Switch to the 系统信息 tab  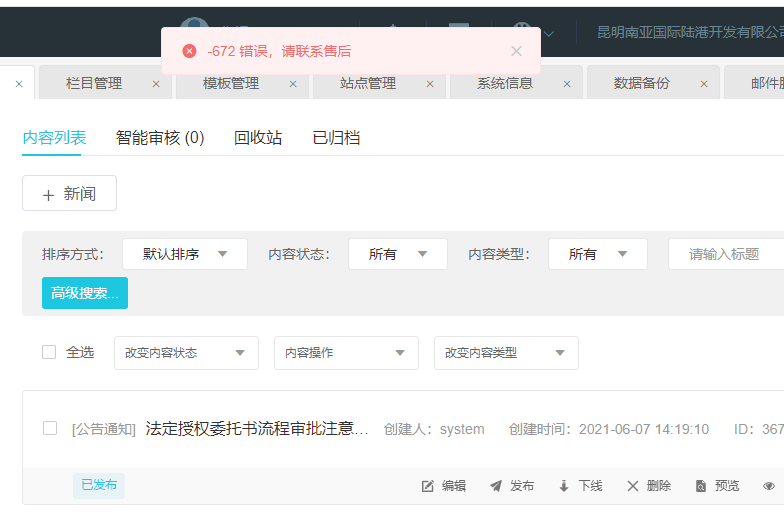tap(505, 83)
